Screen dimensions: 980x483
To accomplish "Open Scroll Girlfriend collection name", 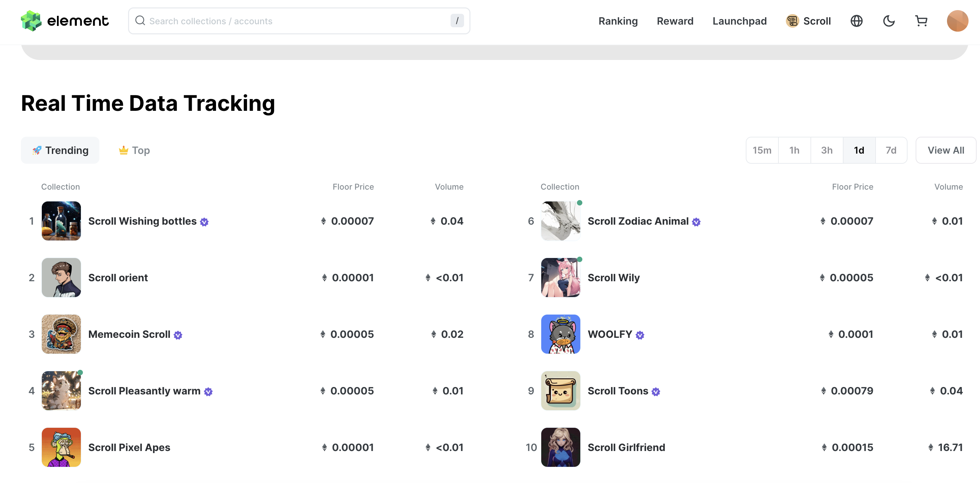I will 626,448.
